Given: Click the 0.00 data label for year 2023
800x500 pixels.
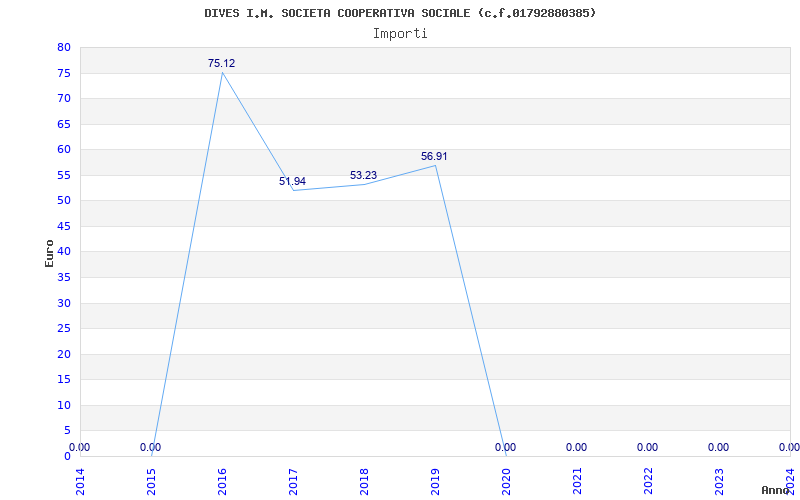Looking at the screenshot, I should 718,447.
